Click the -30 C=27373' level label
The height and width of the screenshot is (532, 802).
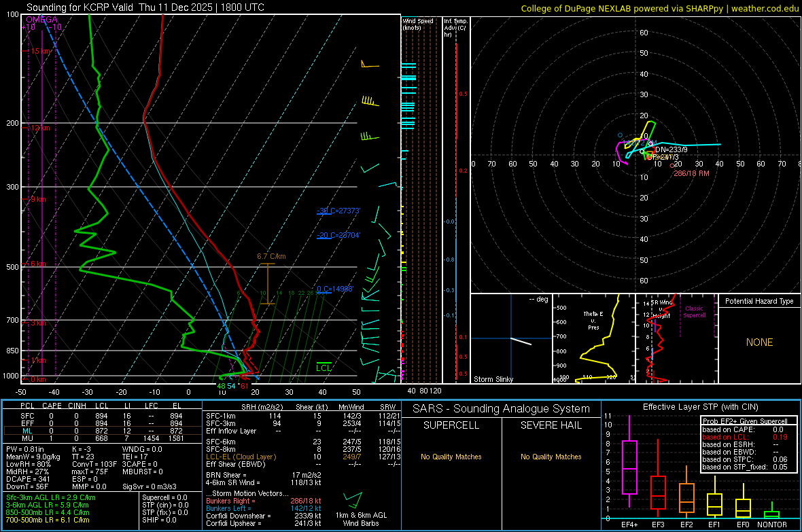pos(338,211)
